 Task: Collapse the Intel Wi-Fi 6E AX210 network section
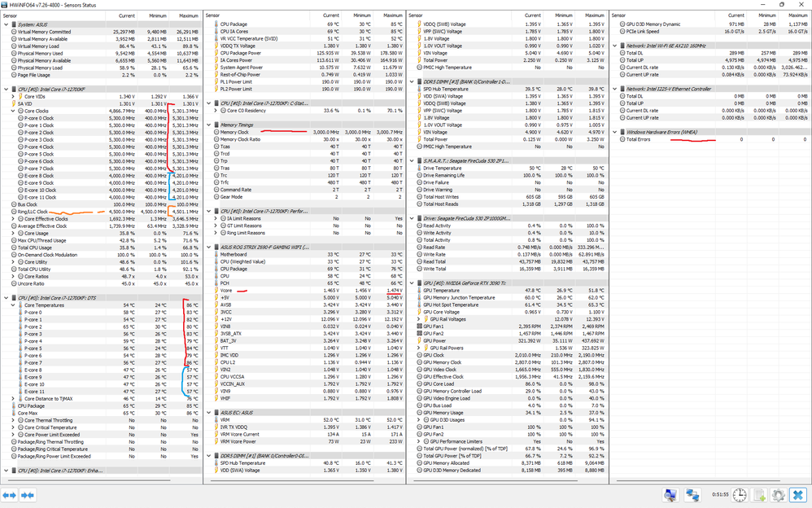[615, 46]
